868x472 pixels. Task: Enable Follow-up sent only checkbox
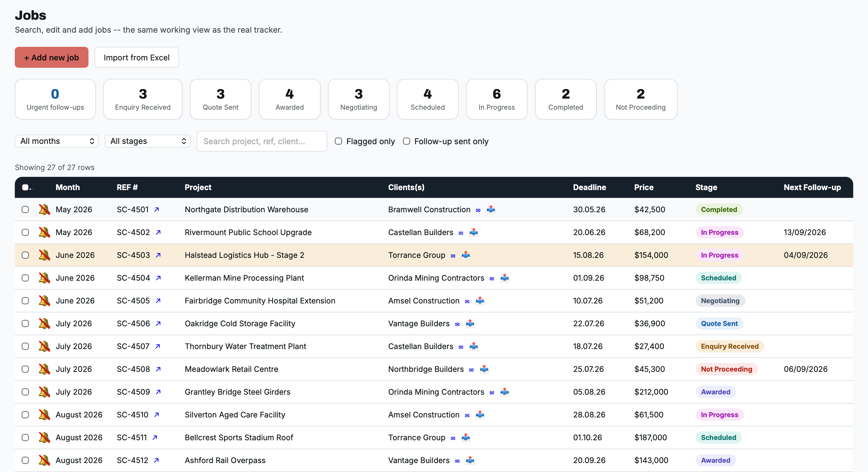pyautogui.click(x=406, y=141)
